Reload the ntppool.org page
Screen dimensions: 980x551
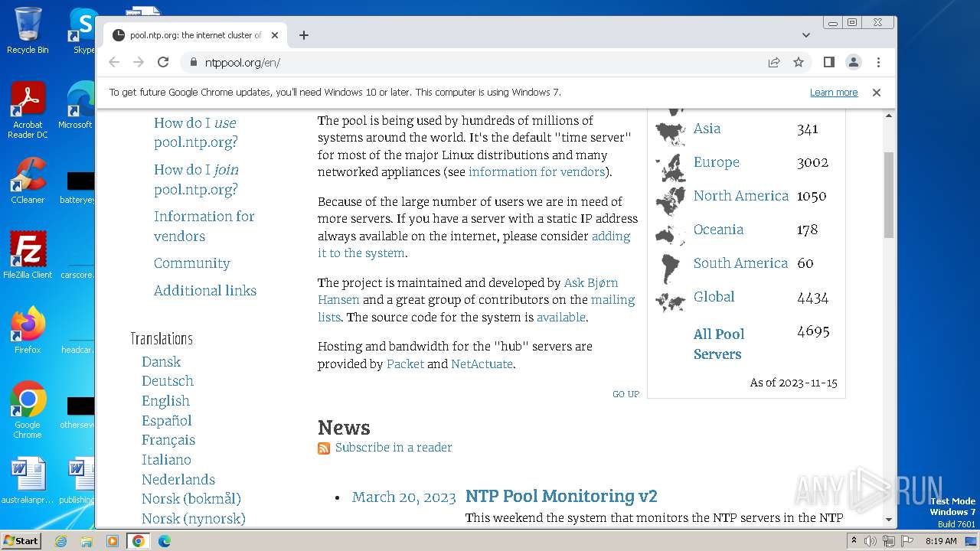[163, 63]
